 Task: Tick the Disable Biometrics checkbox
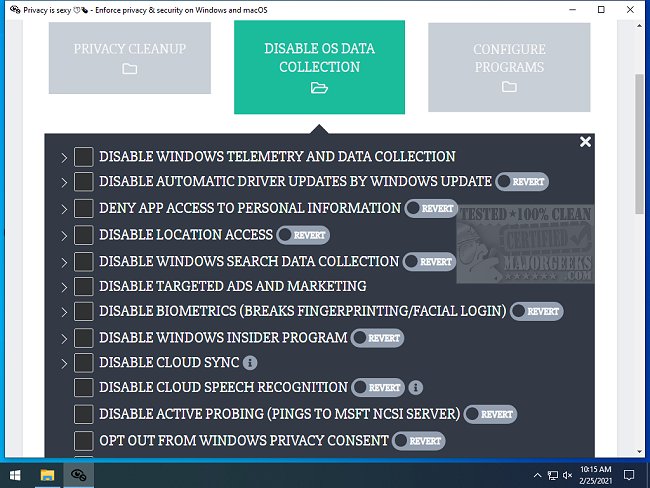click(84, 311)
